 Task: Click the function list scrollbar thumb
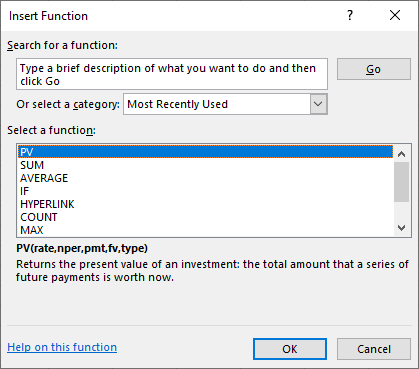point(401,182)
